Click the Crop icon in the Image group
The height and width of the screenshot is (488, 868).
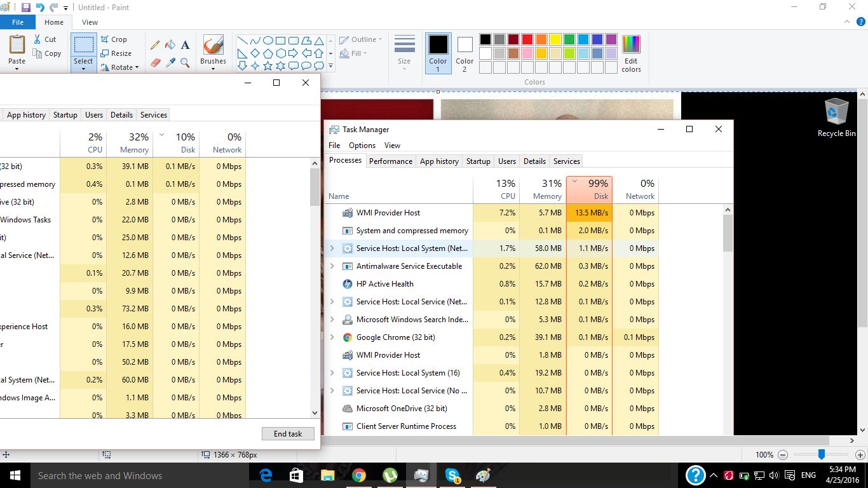[105, 39]
